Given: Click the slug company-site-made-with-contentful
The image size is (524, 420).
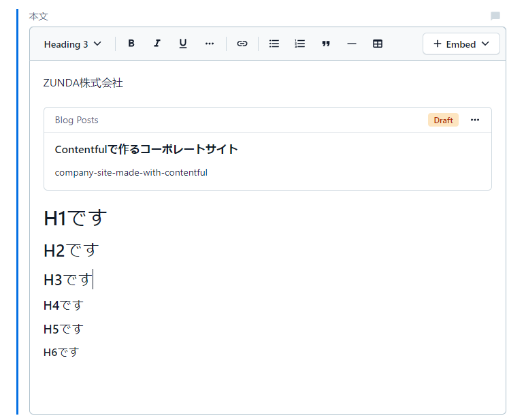Looking at the screenshot, I should (131, 172).
